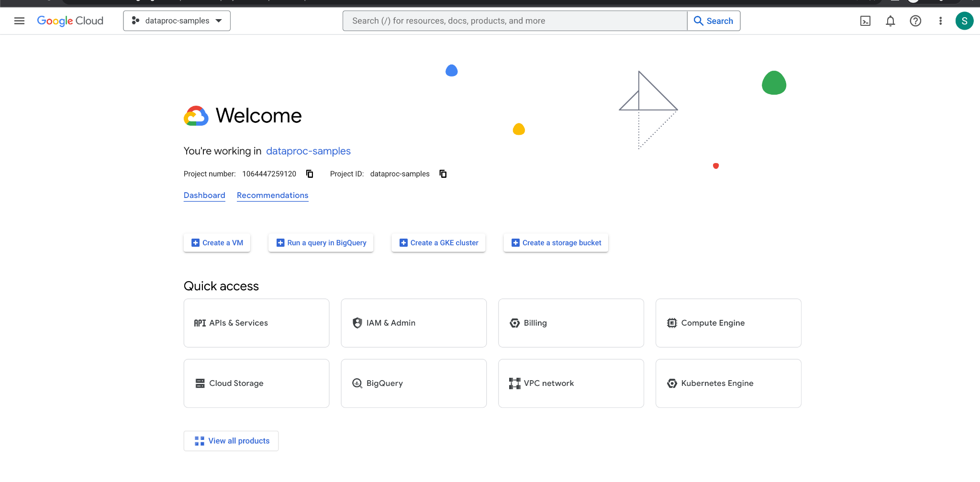Open the Billing quick access card
Viewport: 980px width, 482px height.
point(571,323)
